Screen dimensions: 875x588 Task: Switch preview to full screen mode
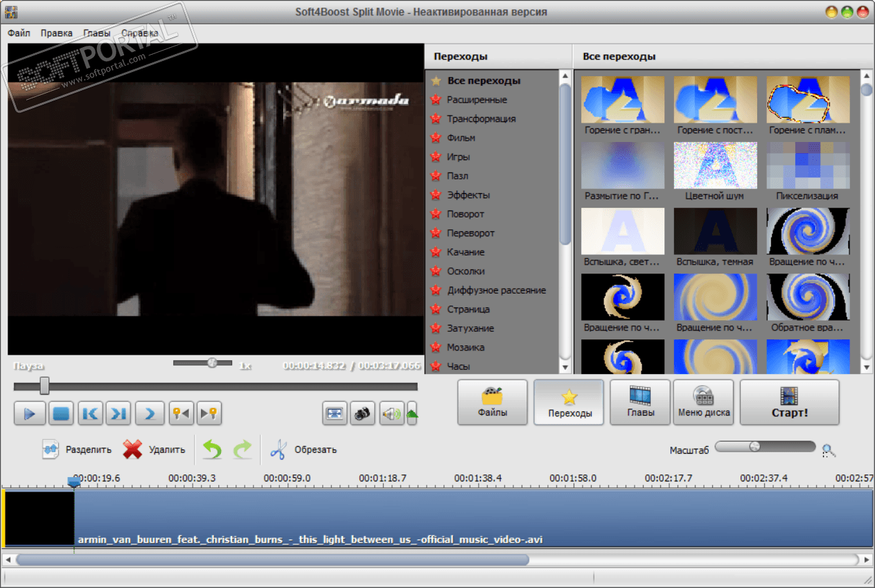coord(335,413)
